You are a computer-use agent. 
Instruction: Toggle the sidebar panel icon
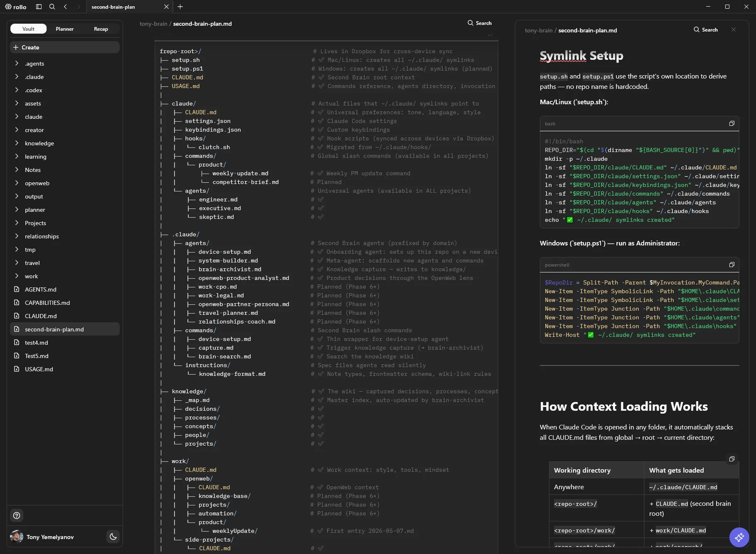pos(39,7)
